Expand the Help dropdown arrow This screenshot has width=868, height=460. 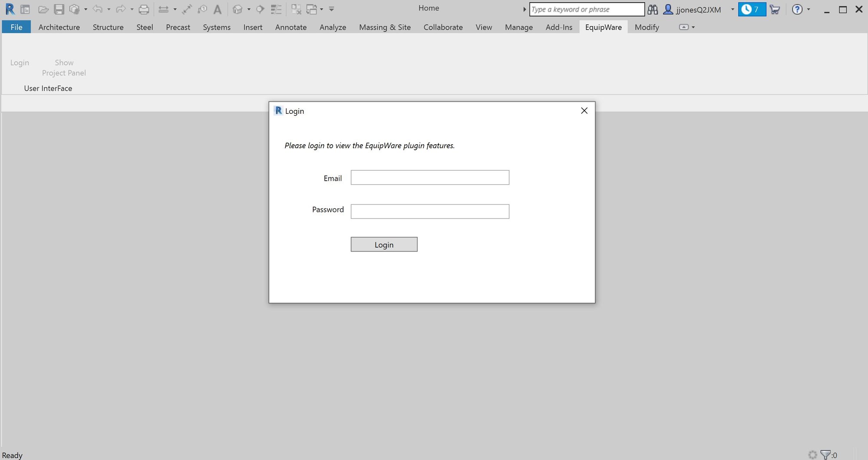(x=809, y=9)
